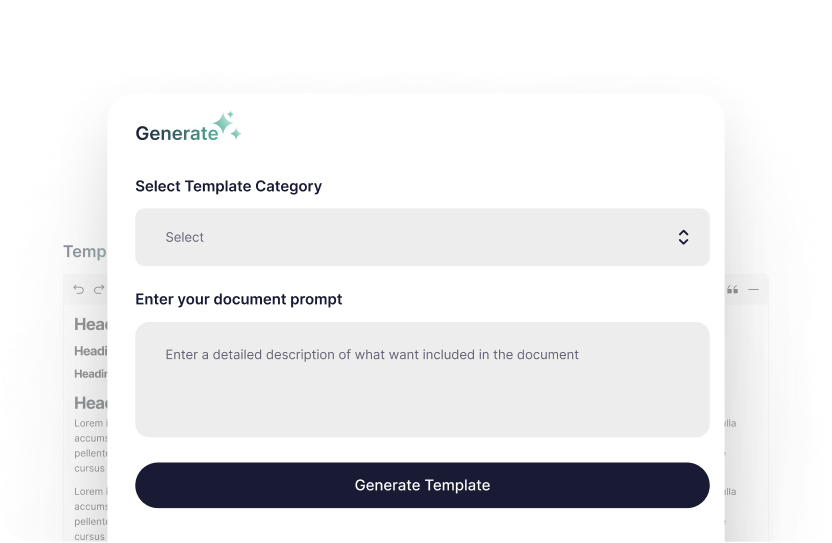Click the blockquote quotation-mark icon
The width and height of the screenshot is (832, 543).
click(733, 290)
